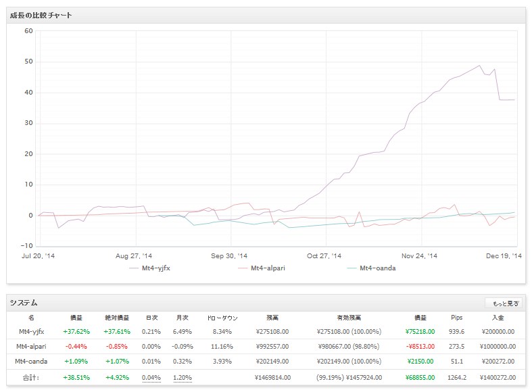Toggle Mt4-oanda series in chart legend
Image resolution: width=532 pixels, height=392 pixels.
(372, 268)
